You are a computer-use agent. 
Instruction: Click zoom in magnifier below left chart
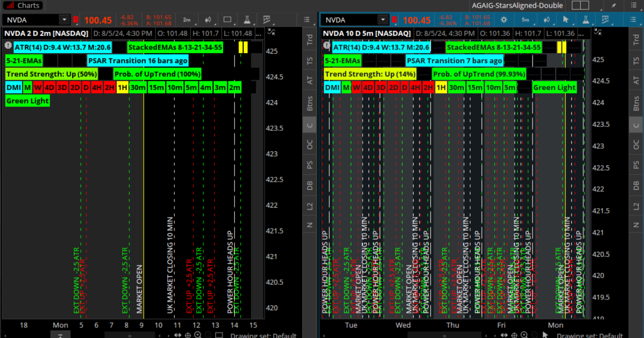pyautogui.click(x=198, y=335)
